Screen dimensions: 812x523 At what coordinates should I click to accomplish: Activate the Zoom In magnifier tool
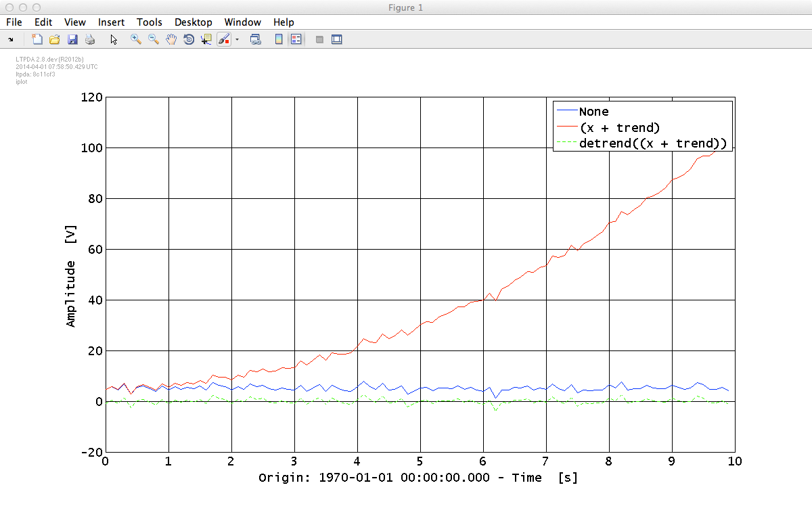tap(136, 40)
